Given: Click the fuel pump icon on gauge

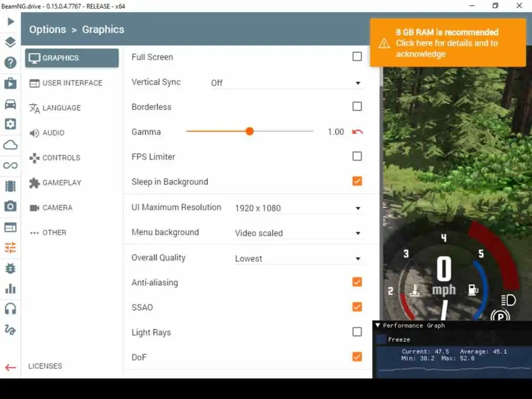Looking at the screenshot, I should (473, 289).
